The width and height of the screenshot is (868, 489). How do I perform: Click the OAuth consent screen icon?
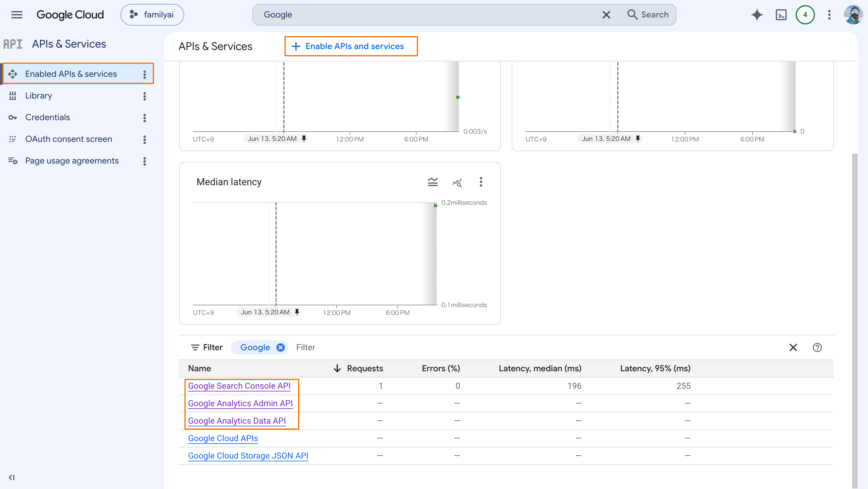click(12, 139)
